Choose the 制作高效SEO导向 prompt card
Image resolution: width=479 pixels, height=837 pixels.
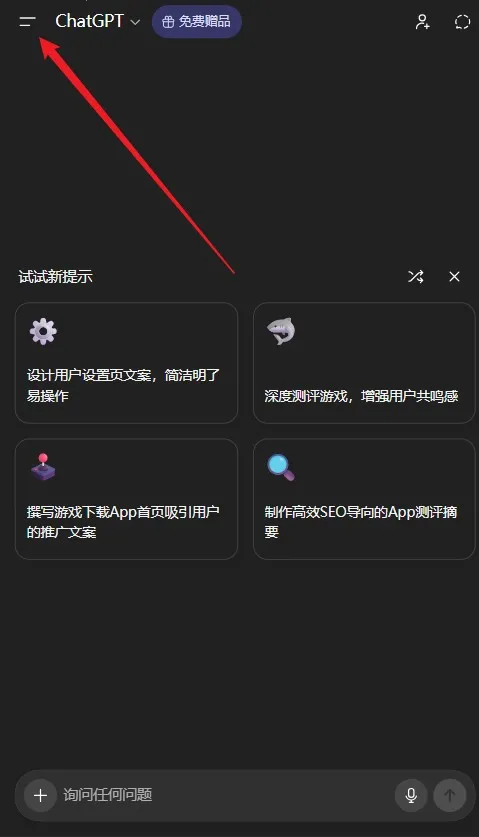pyautogui.click(x=364, y=499)
